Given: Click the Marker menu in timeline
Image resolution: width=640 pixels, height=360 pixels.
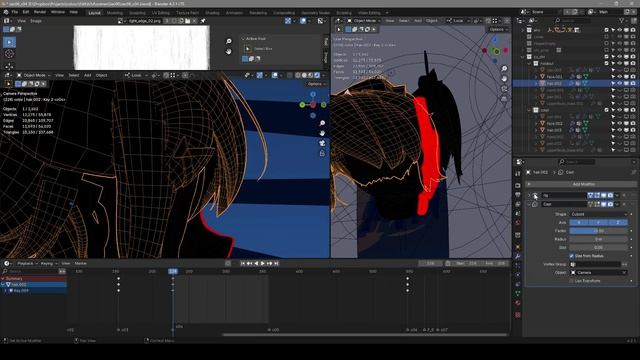Looking at the screenshot, I should [80, 263].
